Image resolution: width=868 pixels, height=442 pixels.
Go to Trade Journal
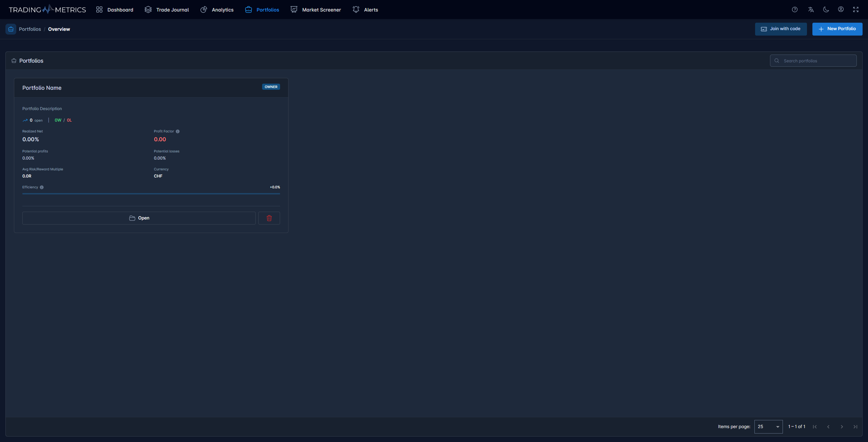tap(167, 10)
